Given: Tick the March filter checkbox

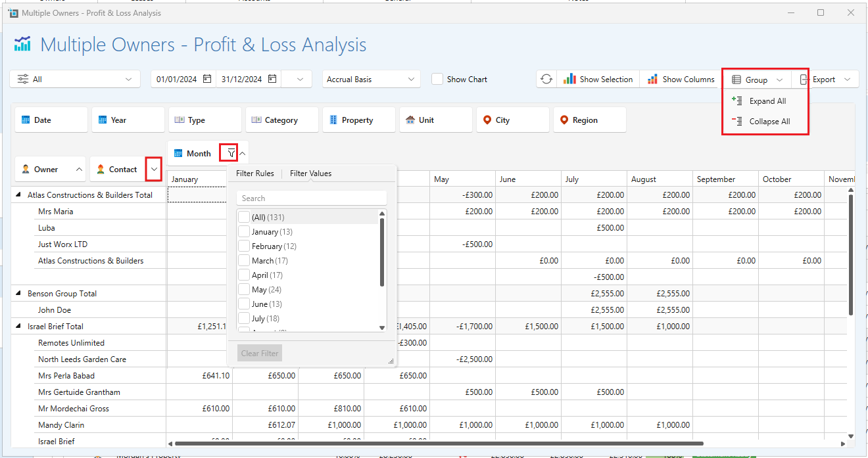Looking at the screenshot, I should [x=244, y=260].
